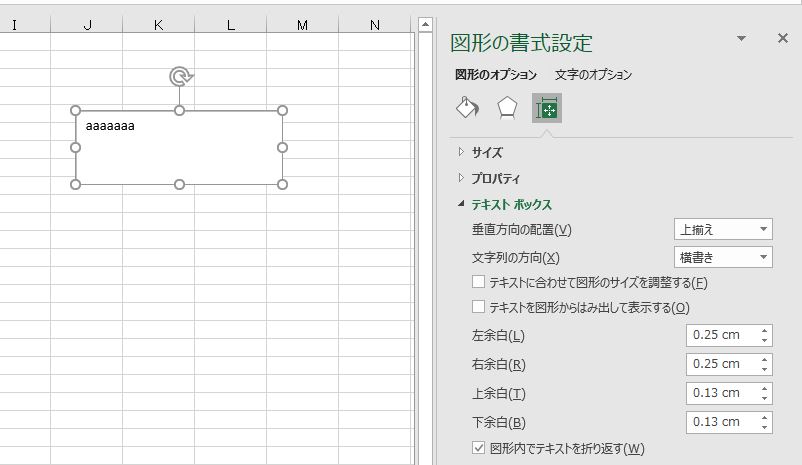
Task: Select column J header
Action: pyautogui.click(x=86, y=25)
